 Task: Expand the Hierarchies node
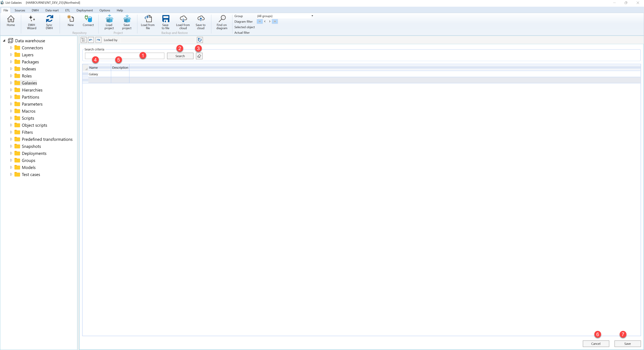(11, 90)
